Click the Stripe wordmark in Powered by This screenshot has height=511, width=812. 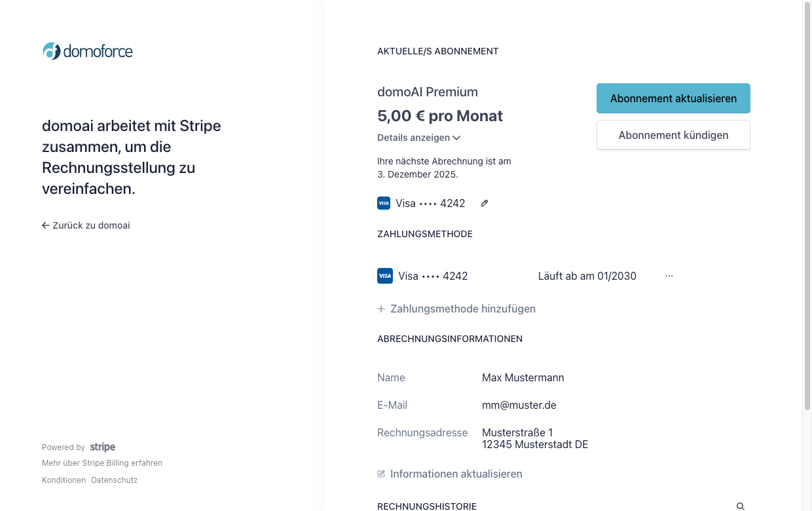click(102, 447)
